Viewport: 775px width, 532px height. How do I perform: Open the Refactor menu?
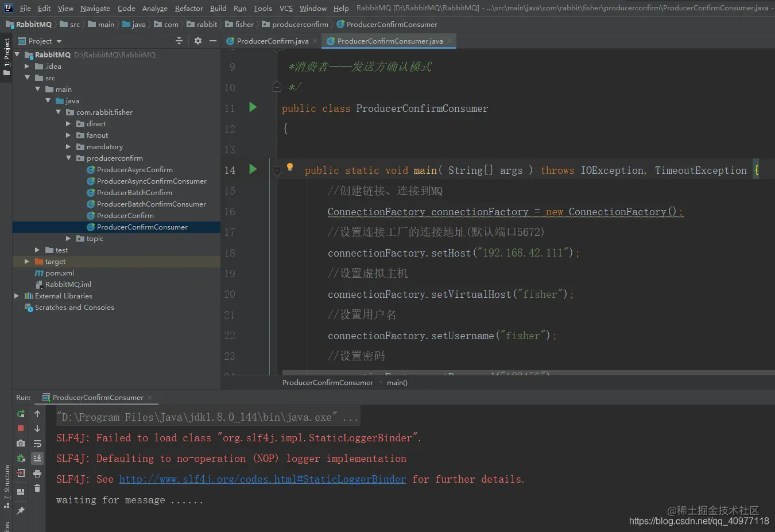(x=189, y=8)
